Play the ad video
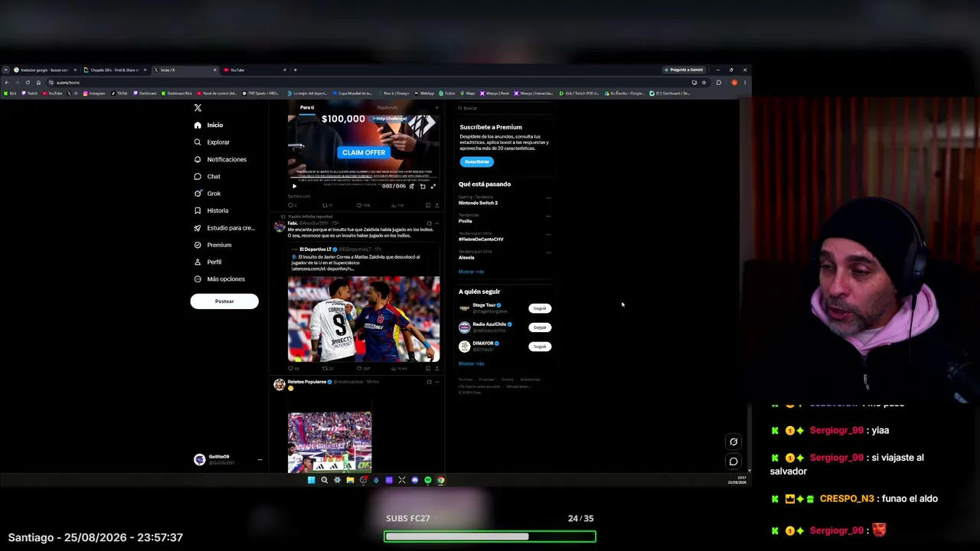This screenshot has width=980, height=551. point(294,186)
